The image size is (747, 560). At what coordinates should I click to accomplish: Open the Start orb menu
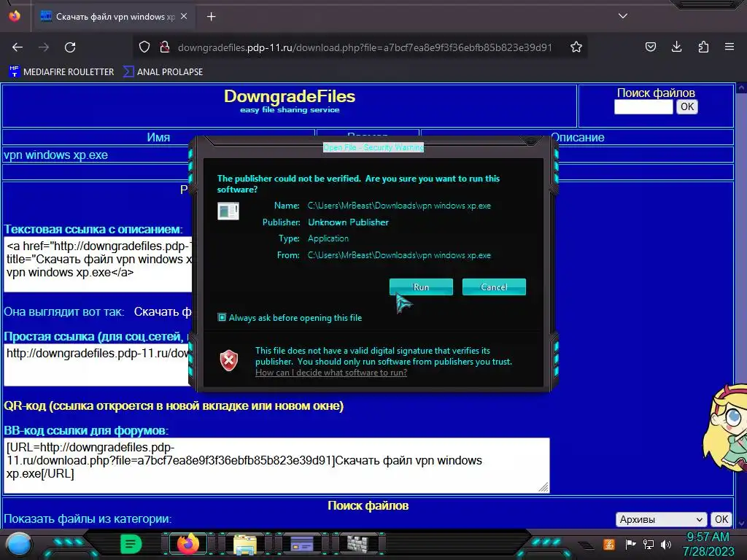[18, 545]
